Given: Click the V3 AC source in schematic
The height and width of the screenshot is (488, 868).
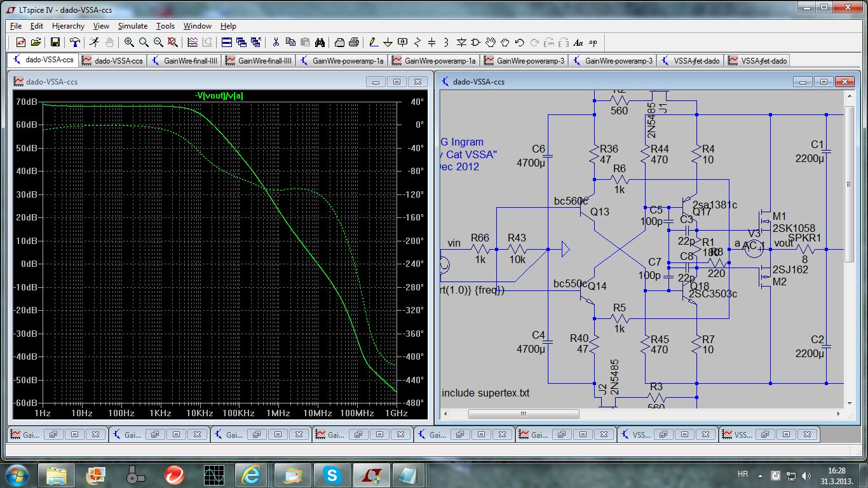Looking at the screenshot, I should pyautogui.click(x=754, y=248).
